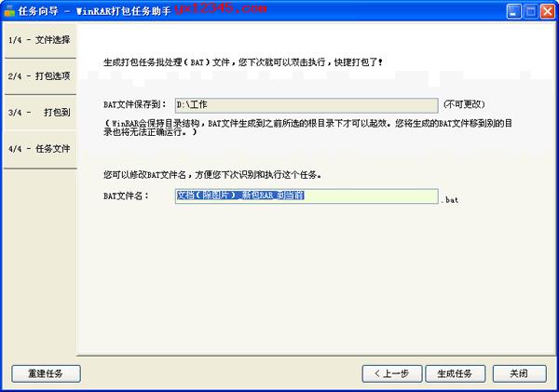Click the BAT文件名 label

[x=126, y=196]
